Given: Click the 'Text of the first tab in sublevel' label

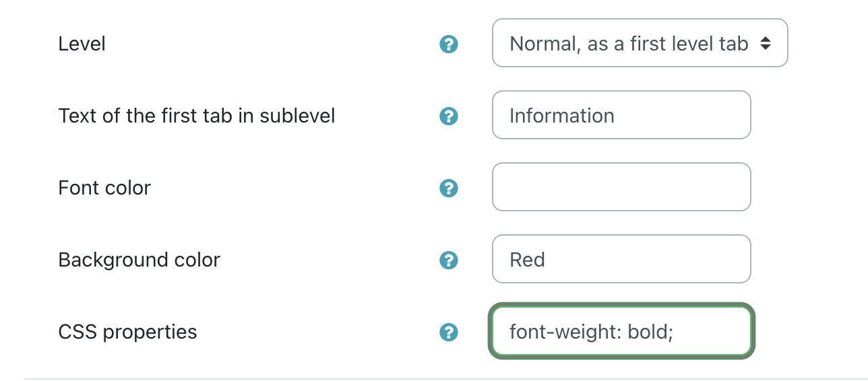Looking at the screenshot, I should pos(197,116).
